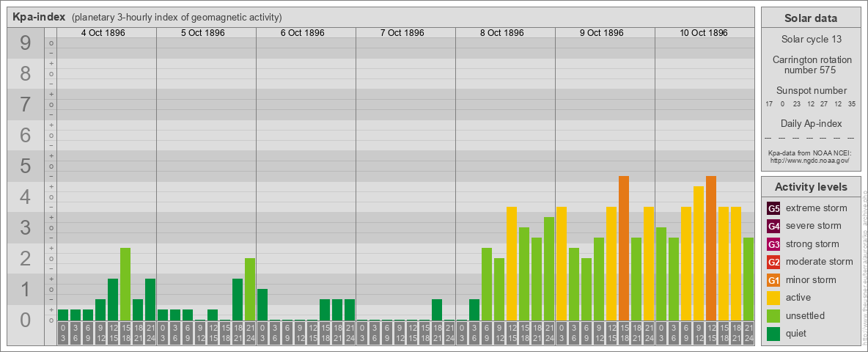Click the '21 24' hour cell under 10 Oct
868x352 pixels.
(x=749, y=333)
